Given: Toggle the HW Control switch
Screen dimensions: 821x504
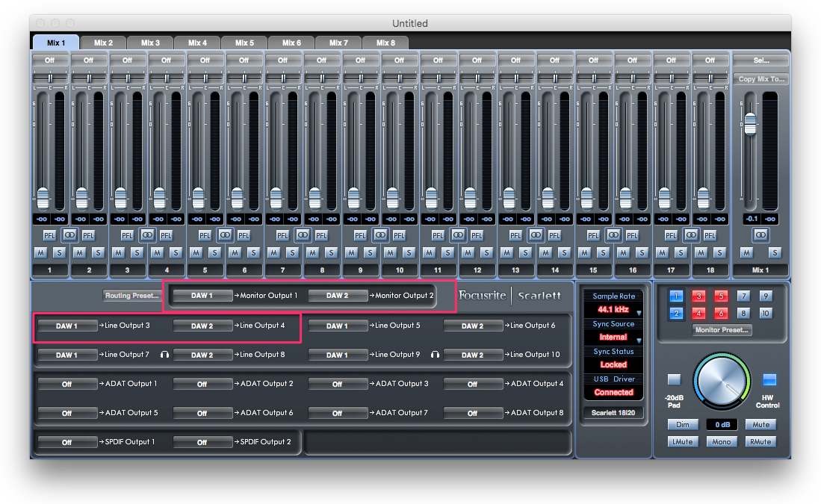Looking at the screenshot, I should [x=769, y=379].
